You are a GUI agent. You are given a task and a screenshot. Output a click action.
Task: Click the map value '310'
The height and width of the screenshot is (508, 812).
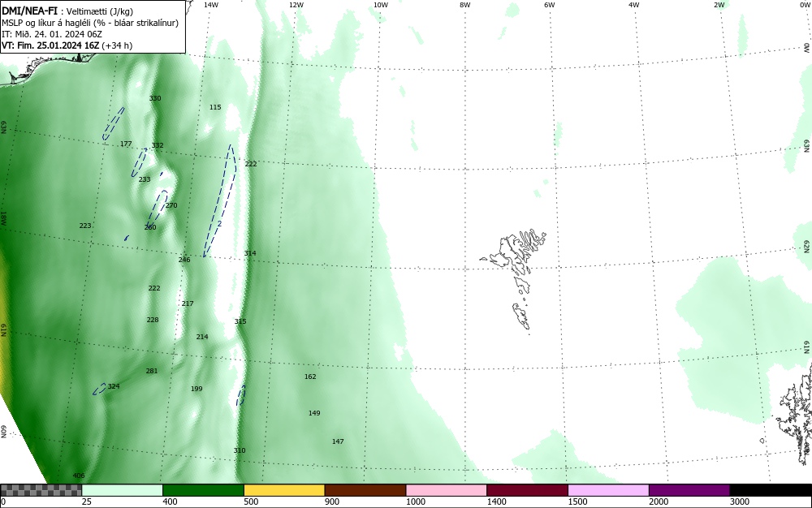coord(240,450)
